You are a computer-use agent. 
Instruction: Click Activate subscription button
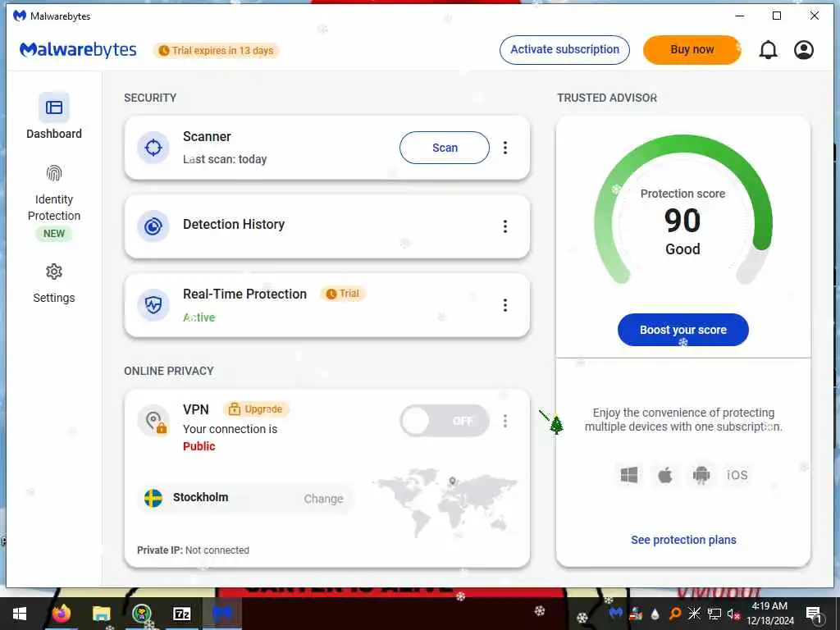pyautogui.click(x=564, y=50)
